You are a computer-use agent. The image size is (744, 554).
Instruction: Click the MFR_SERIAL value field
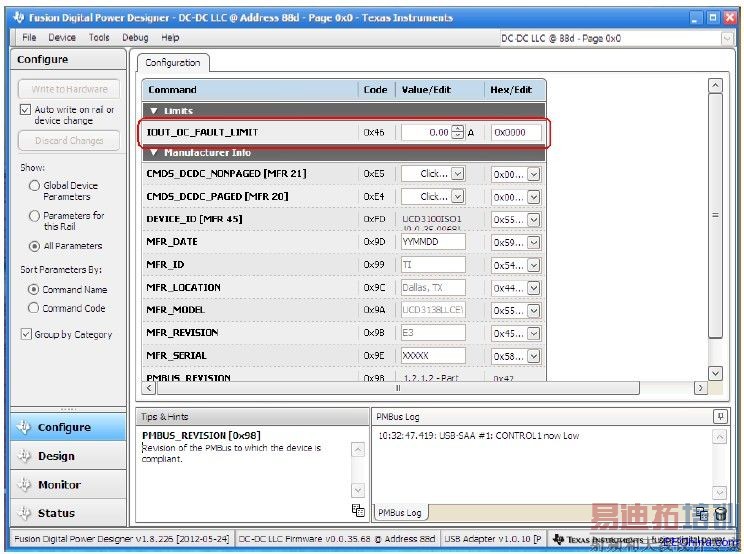(433, 355)
